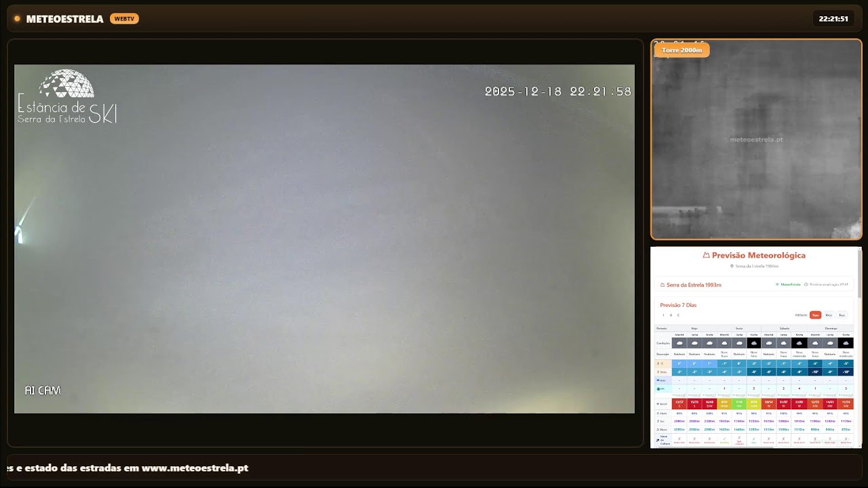Click the WEBTV badge in header
Screen dimensions: 868x488
coord(124,19)
